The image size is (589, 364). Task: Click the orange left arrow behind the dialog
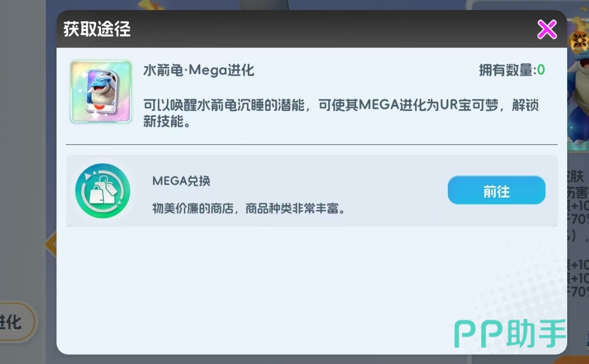click(51, 245)
